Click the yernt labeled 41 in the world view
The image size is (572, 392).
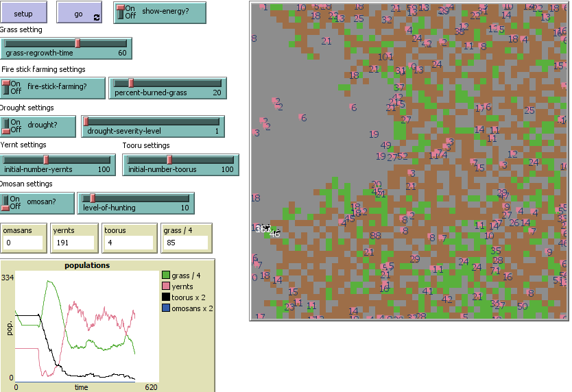pyautogui.click(x=427, y=291)
